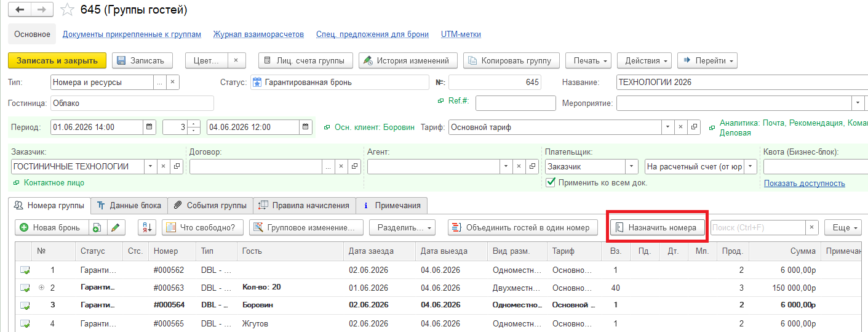Screen dimensions: 868x332
Task: Clear the Договор field with ×
Action: point(341,166)
